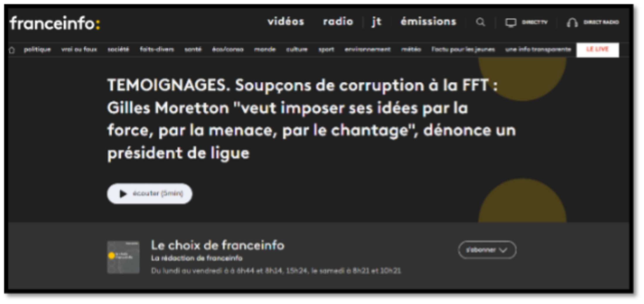The width and height of the screenshot is (644, 304).
Task: Open the sport category
Action: tap(326, 50)
